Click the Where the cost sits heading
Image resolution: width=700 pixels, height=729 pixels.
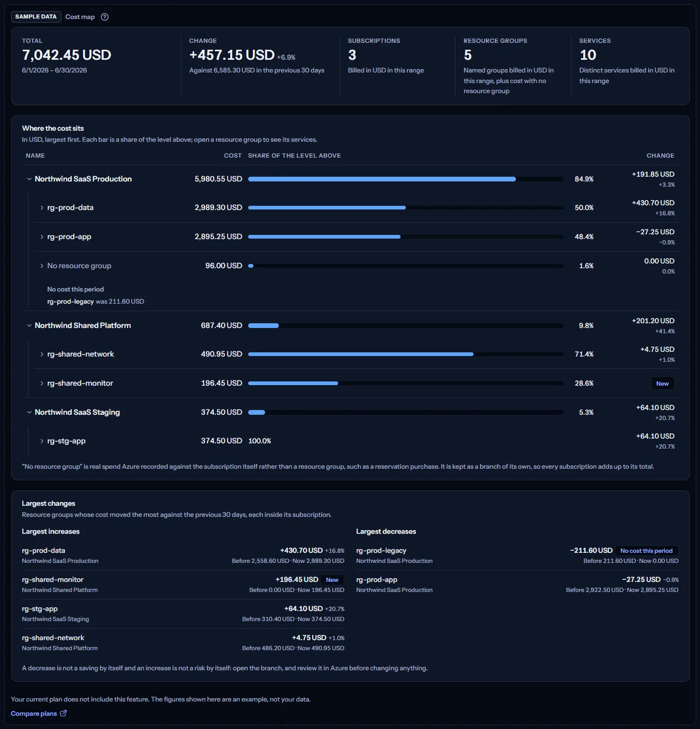click(53, 129)
